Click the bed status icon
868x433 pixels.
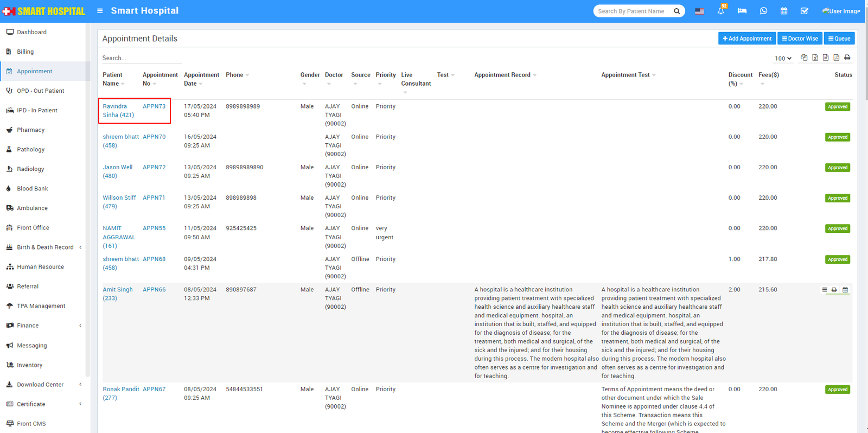[742, 11]
